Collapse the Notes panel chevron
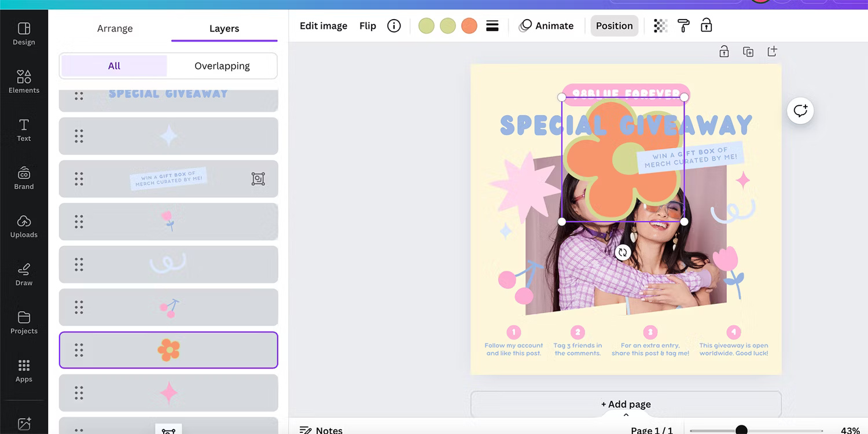The image size is (868, 434). 626,414
